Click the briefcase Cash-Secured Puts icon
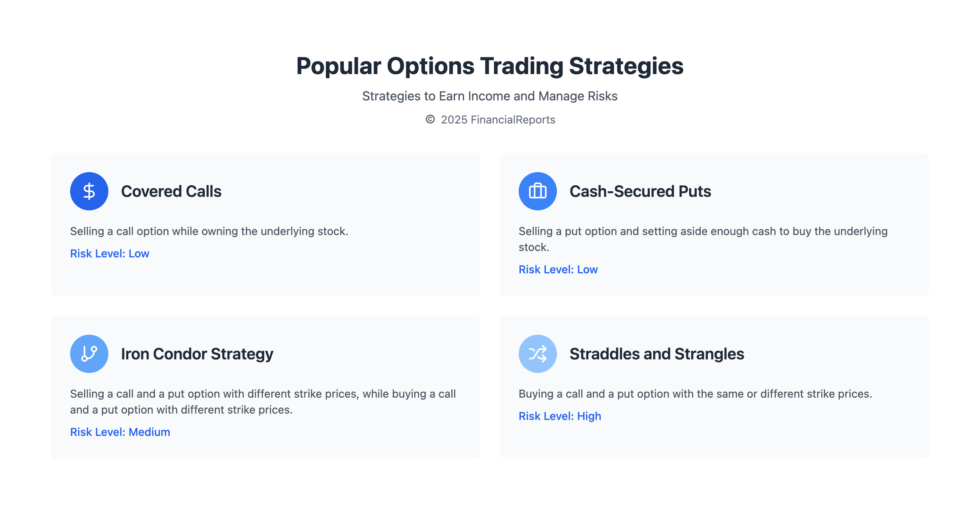 [x=537, y=191]
